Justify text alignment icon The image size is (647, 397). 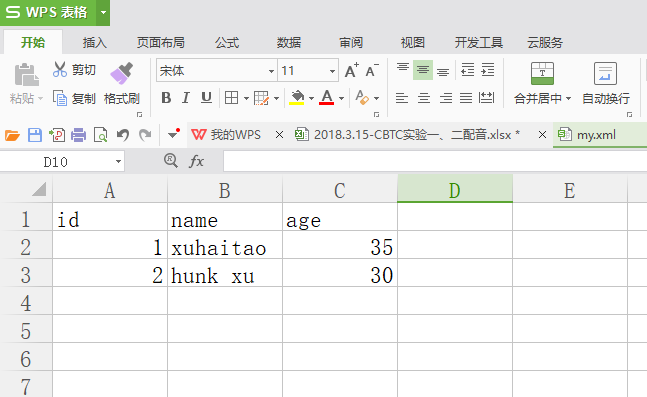pos(466,98)
